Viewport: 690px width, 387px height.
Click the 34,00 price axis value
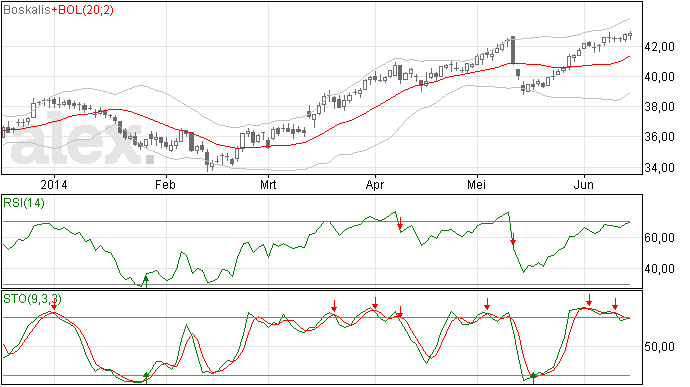pos(659,167)
